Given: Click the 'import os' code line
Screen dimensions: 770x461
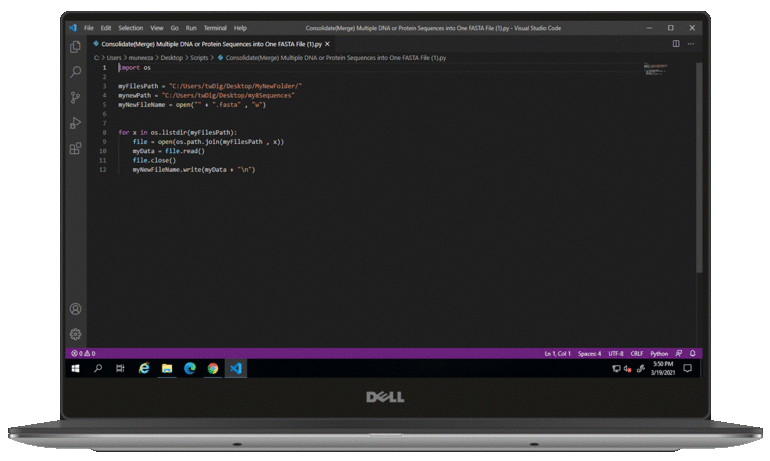Looking at the screenshot, I should click(x=135, y=67).
